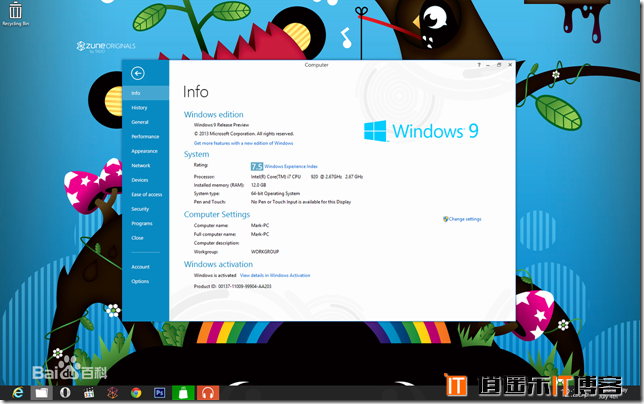The width and height of the screenshot is (644, 404).
Task: Open File Explorer from the taskbar
Action: point(41,393)
